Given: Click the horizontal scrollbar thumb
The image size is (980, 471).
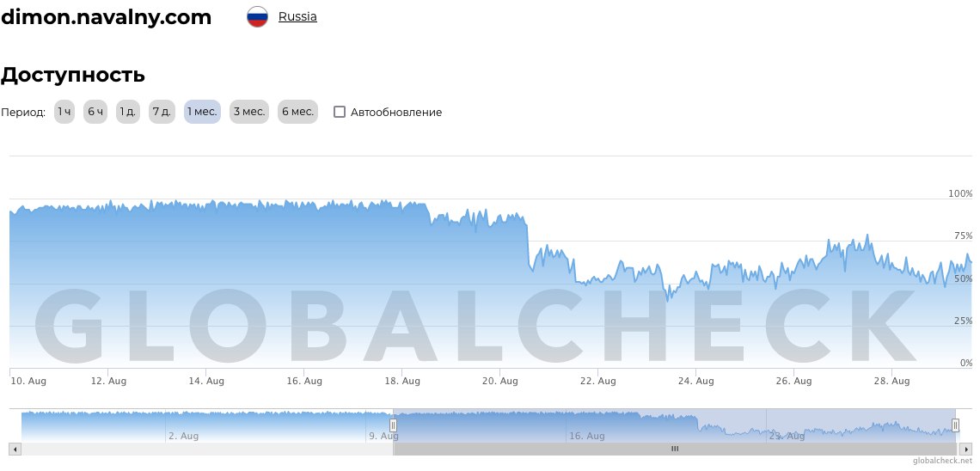Looking at the screenshot, I should coord(675,449).
